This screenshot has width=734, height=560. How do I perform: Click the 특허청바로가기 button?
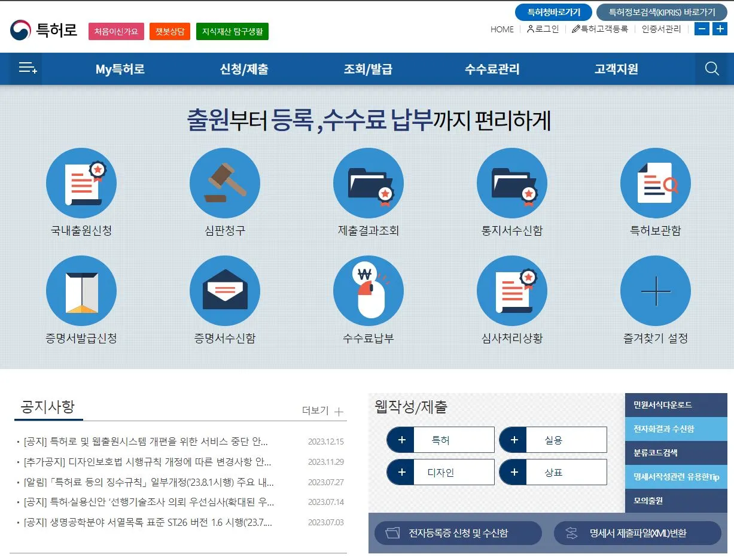tap(554, 12)
